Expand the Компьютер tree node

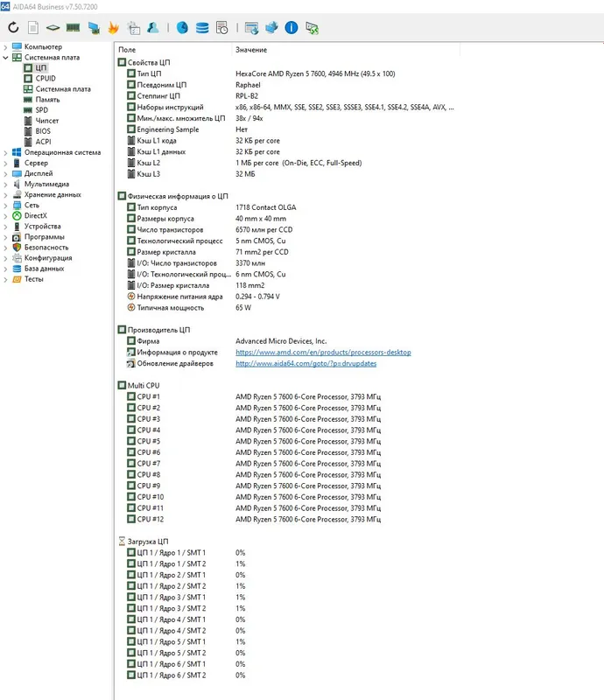pos(5,47)
